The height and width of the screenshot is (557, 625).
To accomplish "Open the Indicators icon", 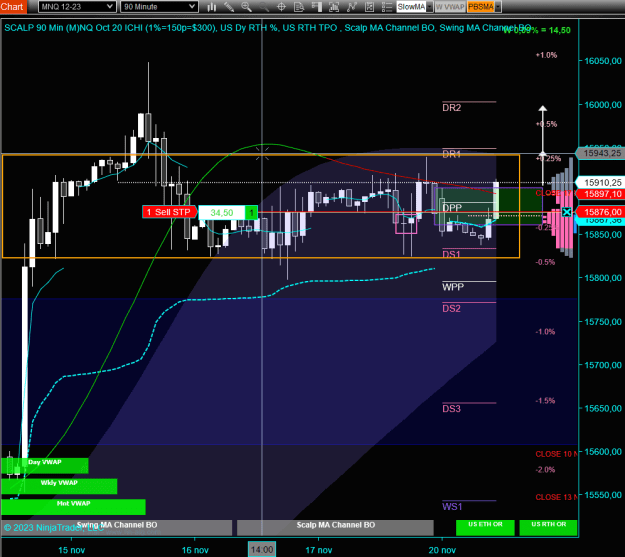I will [x=352, y=7].
